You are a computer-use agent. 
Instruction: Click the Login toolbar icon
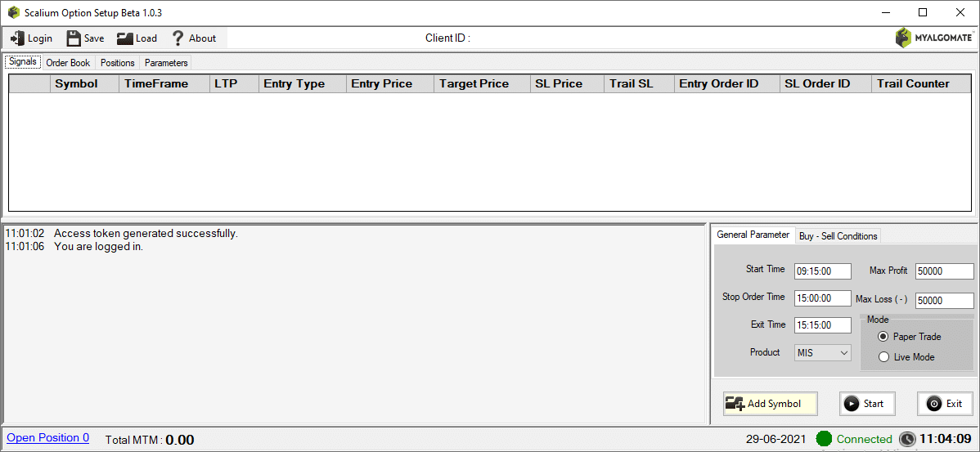[x=17, y=38]
